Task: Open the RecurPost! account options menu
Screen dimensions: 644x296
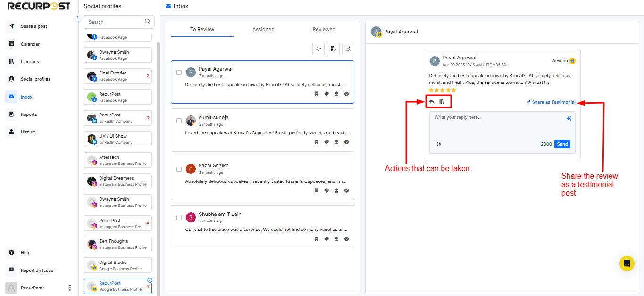Action: click(x=70, y=288)
